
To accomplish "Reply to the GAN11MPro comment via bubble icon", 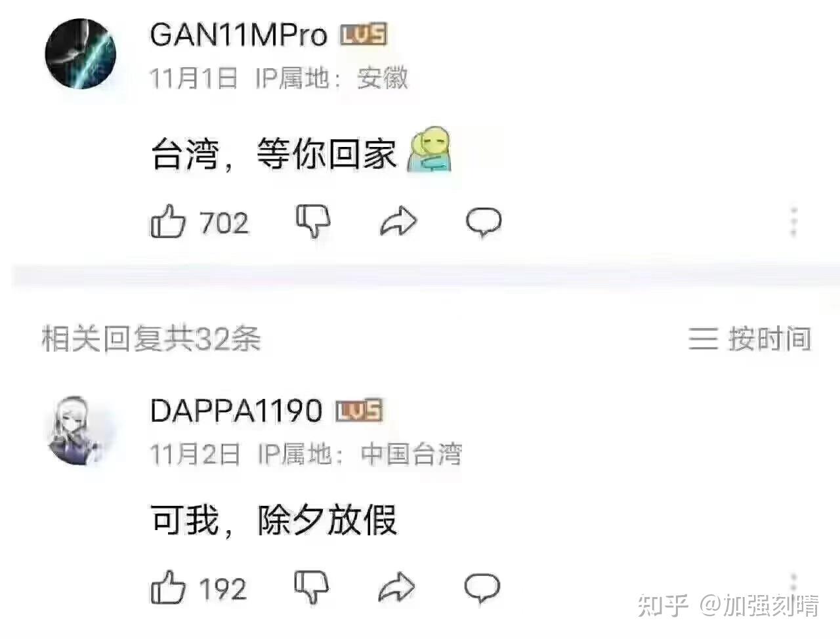I will pos(484,222).
